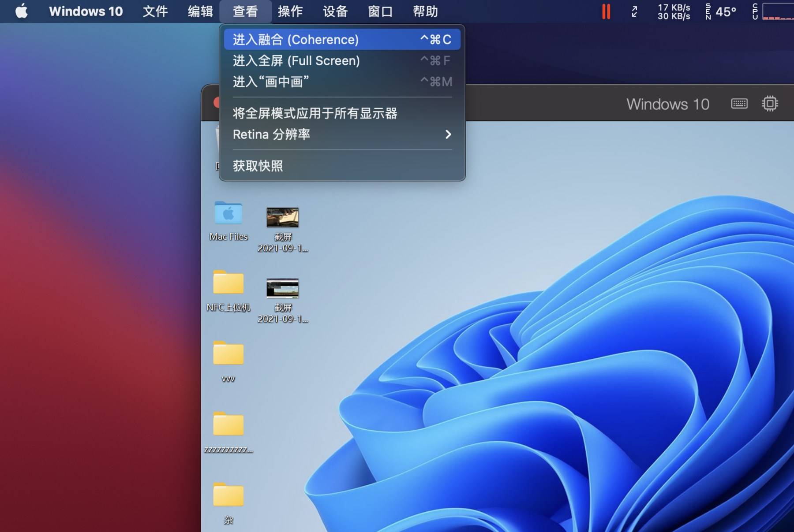Open the 操作 menu
Image resolution: width=794 pixels, height=532 pixels.
tap(291, 11)
